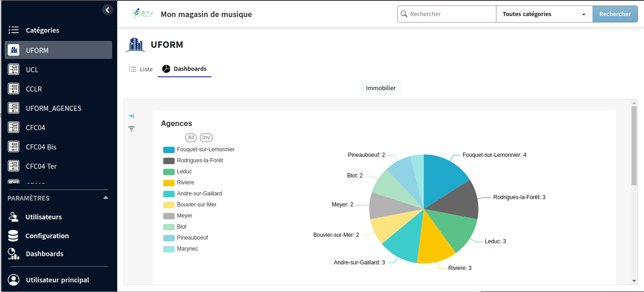Click inside the Rechercher search field
This screenshot has width=644, height=292.
446,14
